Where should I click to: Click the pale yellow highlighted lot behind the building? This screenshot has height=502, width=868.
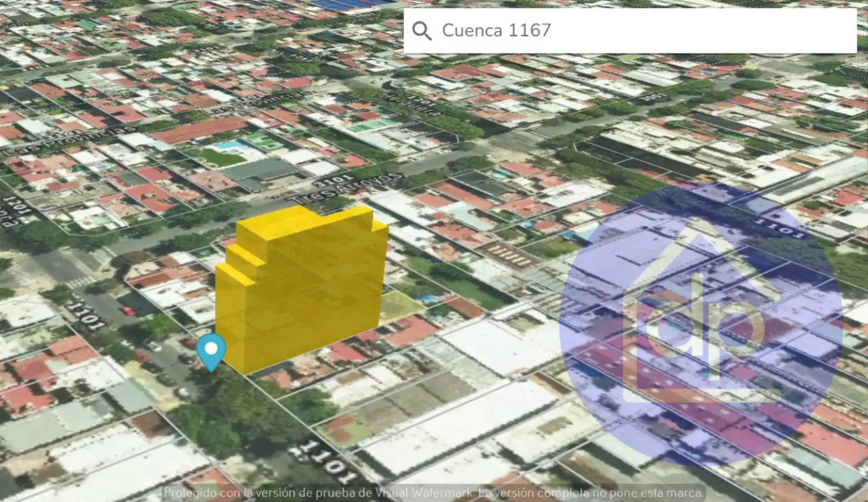401,307
